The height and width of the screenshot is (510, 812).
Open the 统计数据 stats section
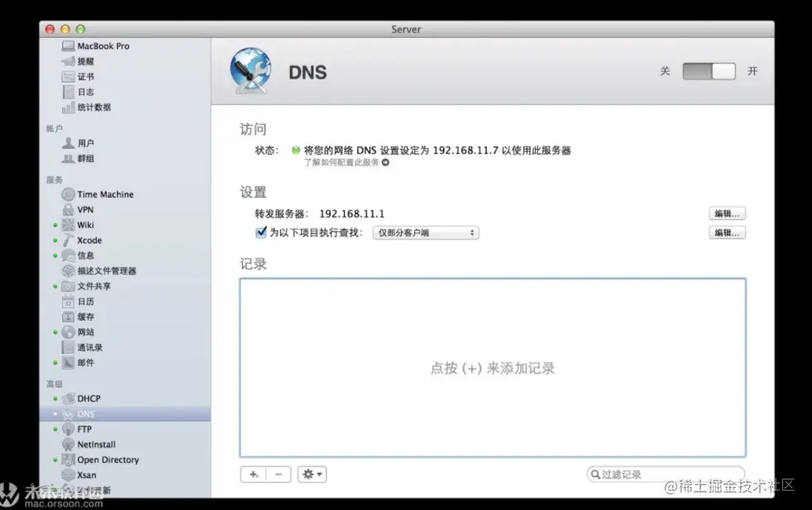click(87, 107)
